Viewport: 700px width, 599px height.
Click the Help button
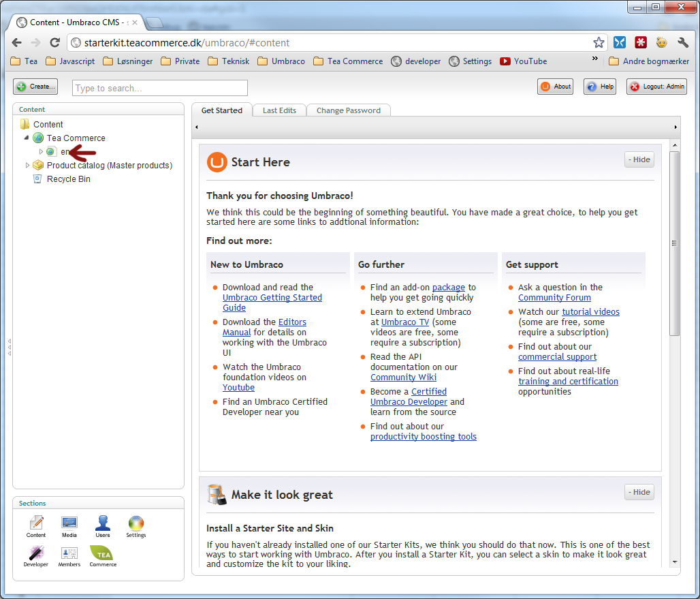pyautogui.click(x=600, y=87)
